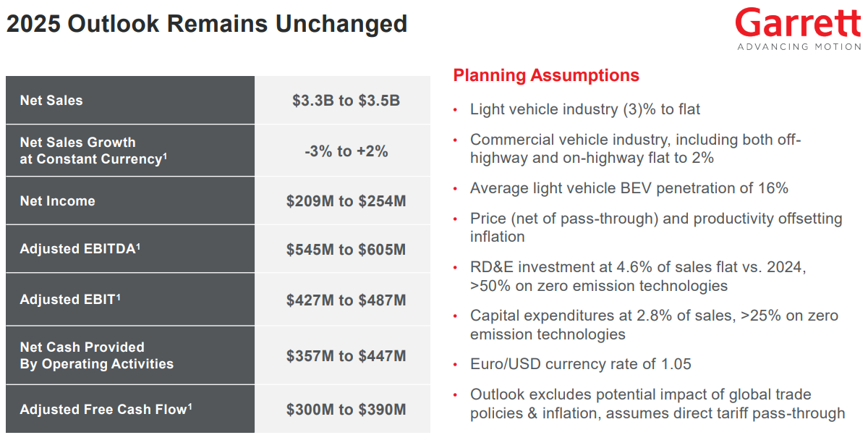Click the Net Income row label
The image size is (868, 435).
click(57, 201)
